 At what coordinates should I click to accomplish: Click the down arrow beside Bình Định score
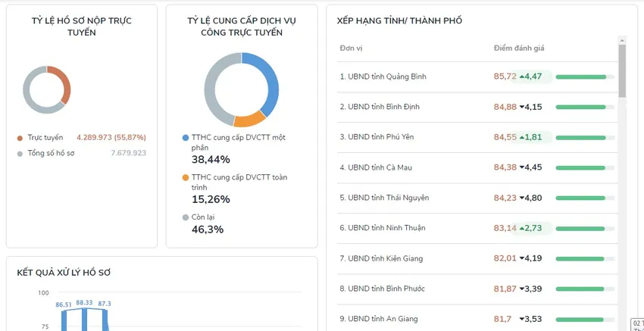(522, 107)
